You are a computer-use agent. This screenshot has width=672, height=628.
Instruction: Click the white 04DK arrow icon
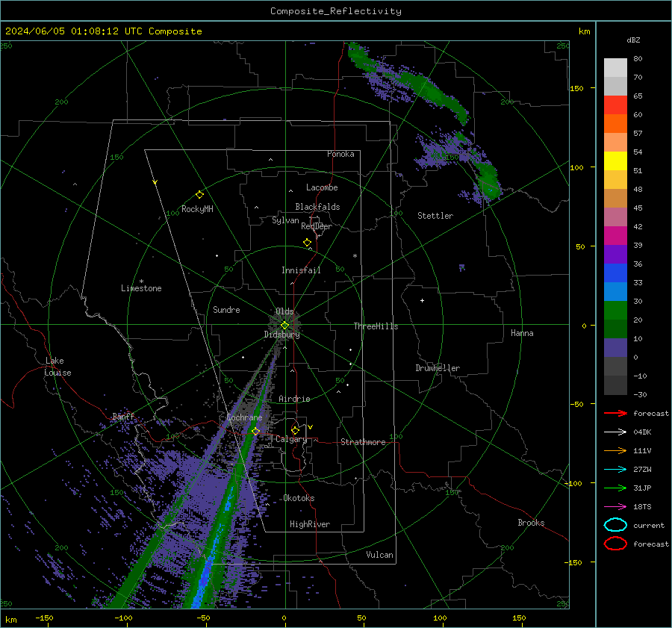pos(615,432)
